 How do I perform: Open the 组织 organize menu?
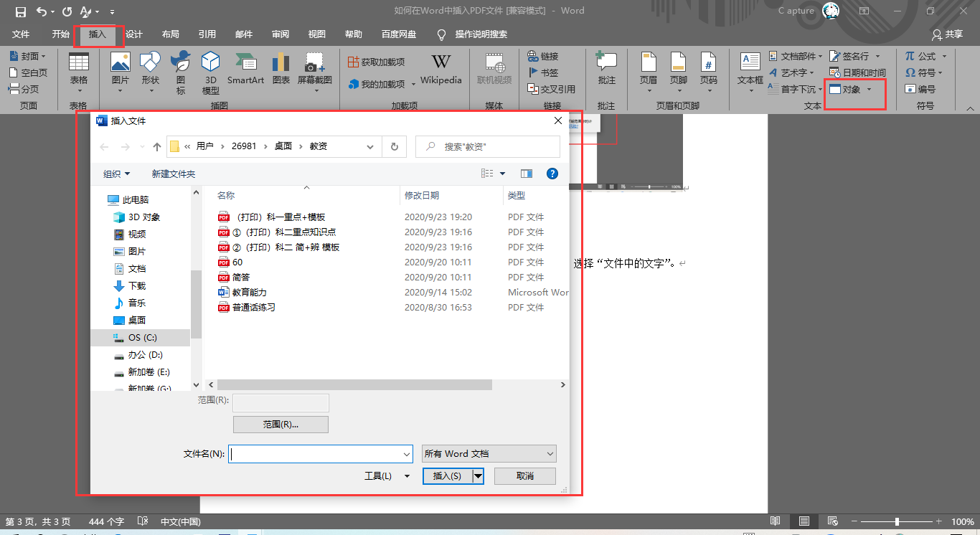pos(117,174)
